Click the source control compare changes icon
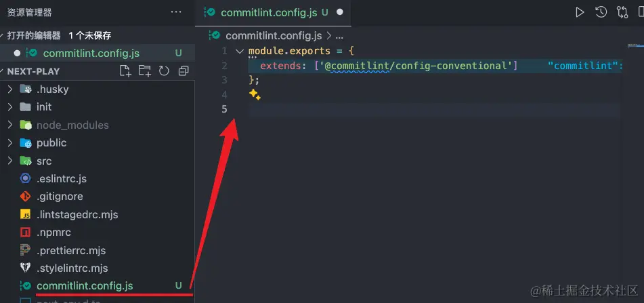Viewport: 644px width, 303px height. tap(622, 12)
